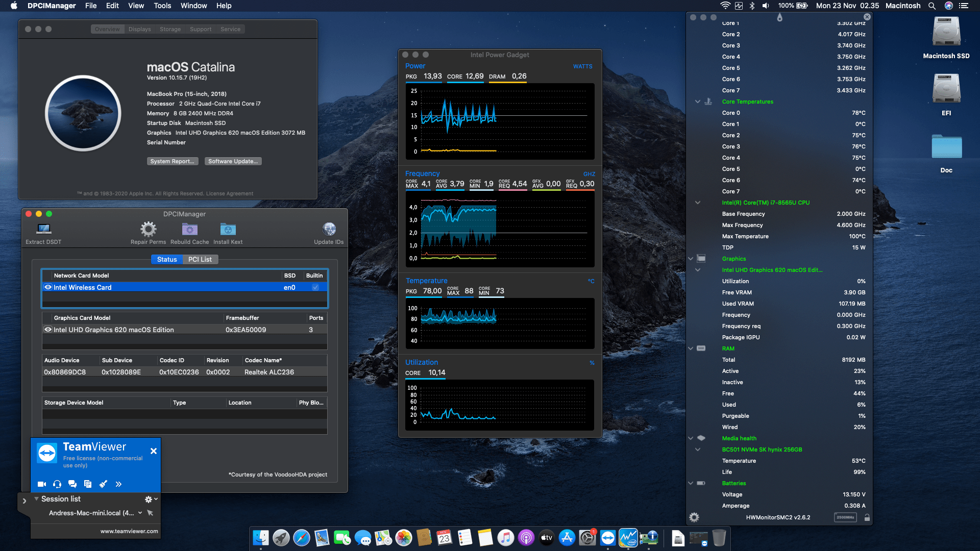Open Doc folder on desktop
The width and height of the screenshot is (980, 551).
[946, 153]
